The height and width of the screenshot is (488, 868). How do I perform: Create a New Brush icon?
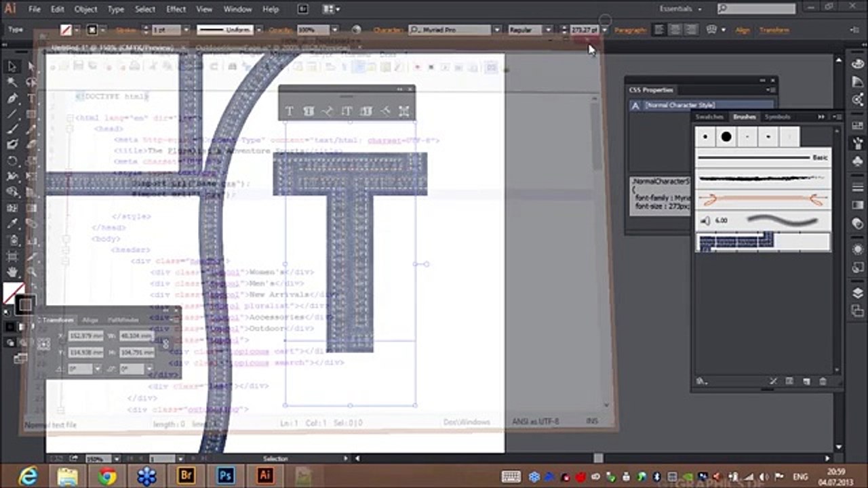click(x=806, y=382)
